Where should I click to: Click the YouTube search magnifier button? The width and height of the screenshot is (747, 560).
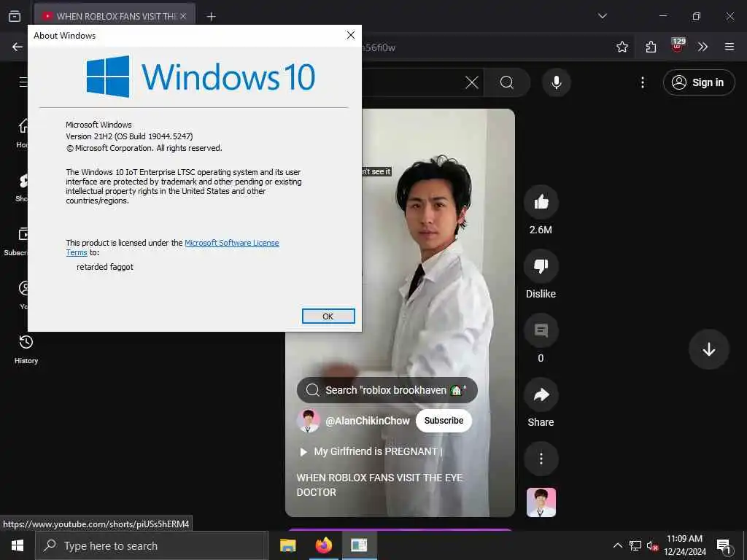click(x=507, y=82)
